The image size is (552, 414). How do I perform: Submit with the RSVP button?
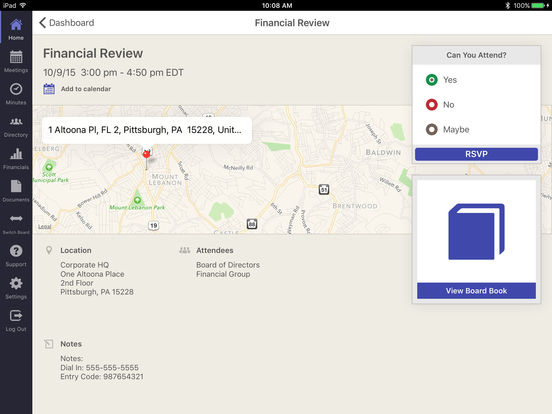pos(476,154)
